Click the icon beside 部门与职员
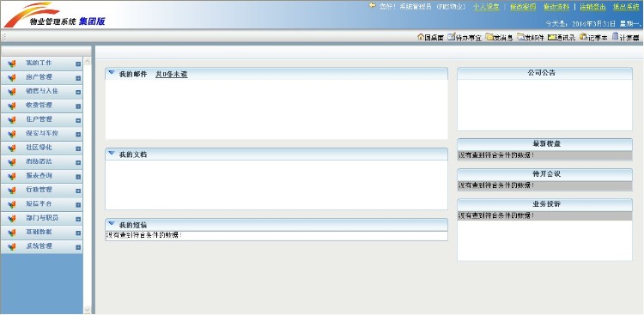The image size is (644, 315). 11,219
